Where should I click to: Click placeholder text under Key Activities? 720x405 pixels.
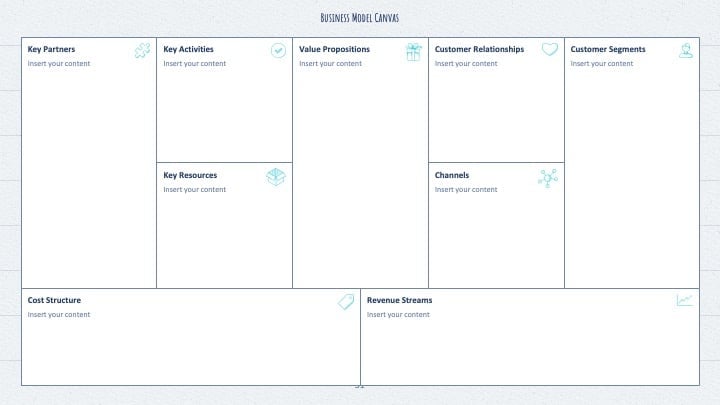[x=195, y=63]
